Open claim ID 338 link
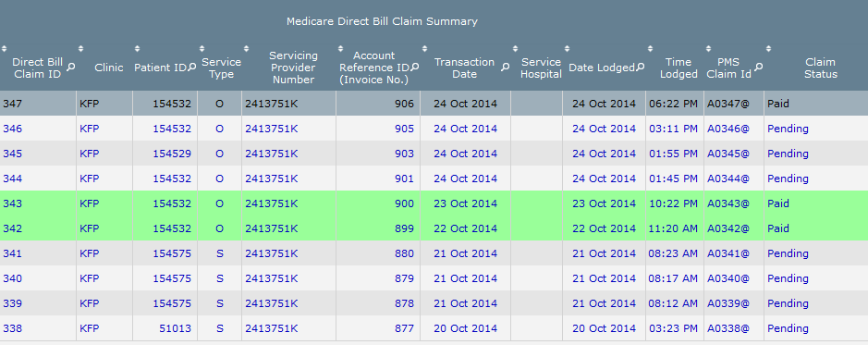The width and height of the screenshot is (868, 345). pyautogui.click(x=12, y=328)
